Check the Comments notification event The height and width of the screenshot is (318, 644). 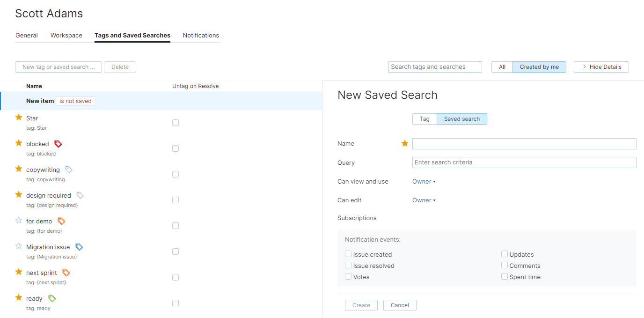505,265
